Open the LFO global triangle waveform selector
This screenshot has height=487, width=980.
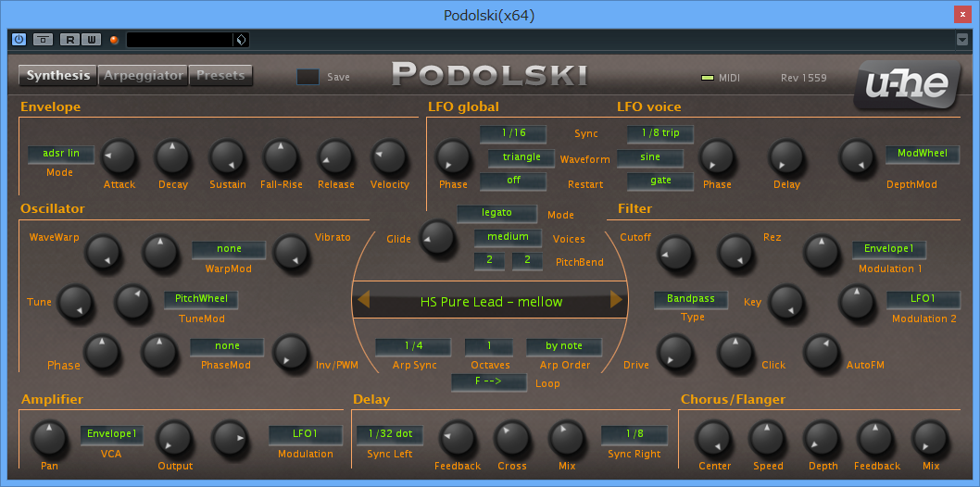click(521, 158)
